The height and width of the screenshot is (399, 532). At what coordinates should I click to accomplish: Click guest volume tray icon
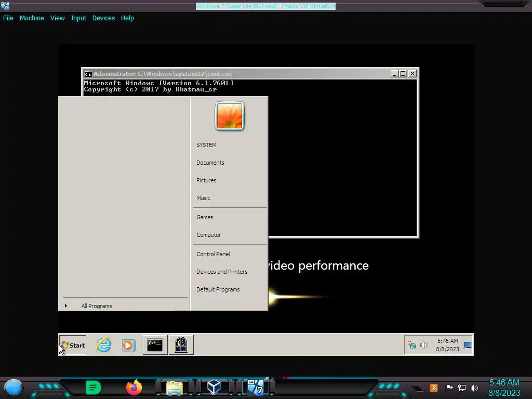tap(424, 345)
